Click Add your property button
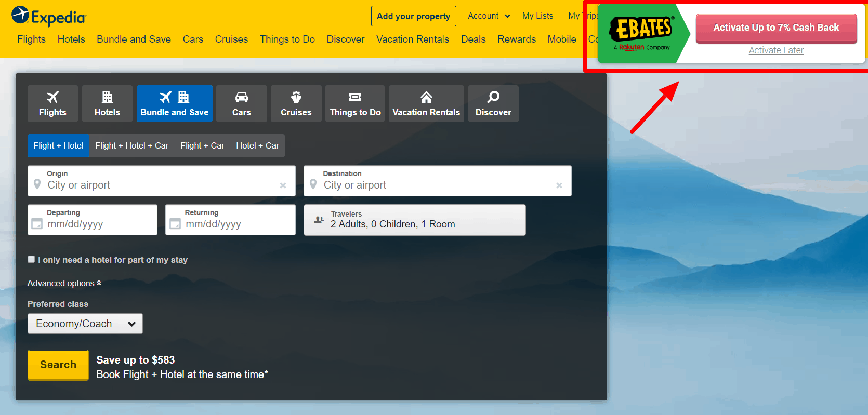 [414, 16]
